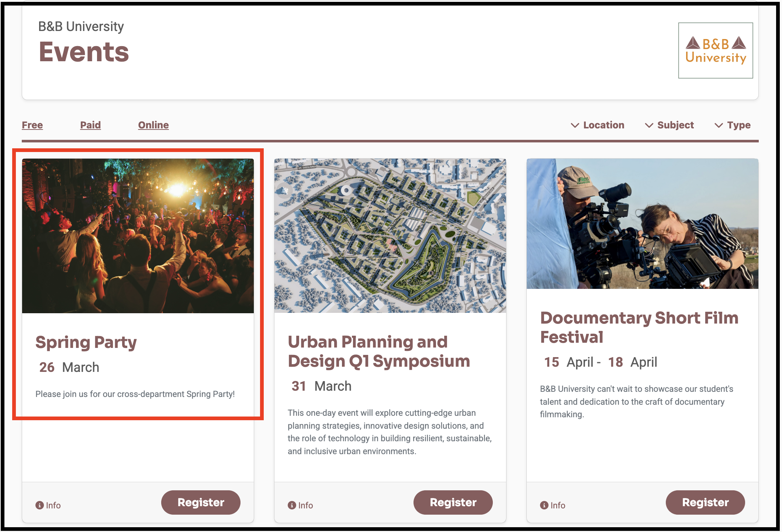
Task: Click Info icon on Spring Party card
Action: coord(39,505)
